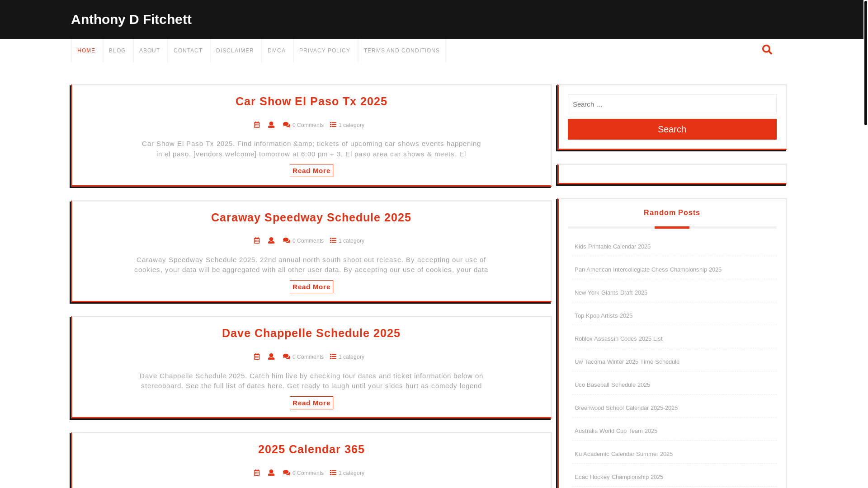868x488 pixels.
Task: Open Ecac Hockey Championship 2025
Action: coord(619,477)
